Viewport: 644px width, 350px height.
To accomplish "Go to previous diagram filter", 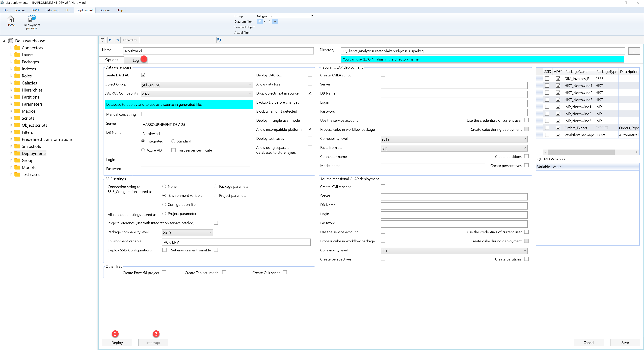I will tap(265, 21).
